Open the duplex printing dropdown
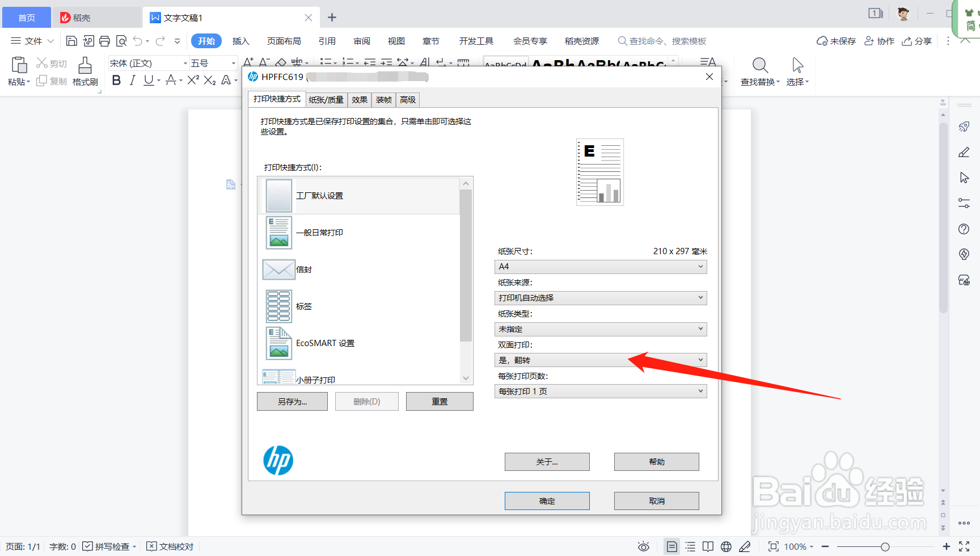This screenshot has height=556, width=980. click(x=601, y=360)
